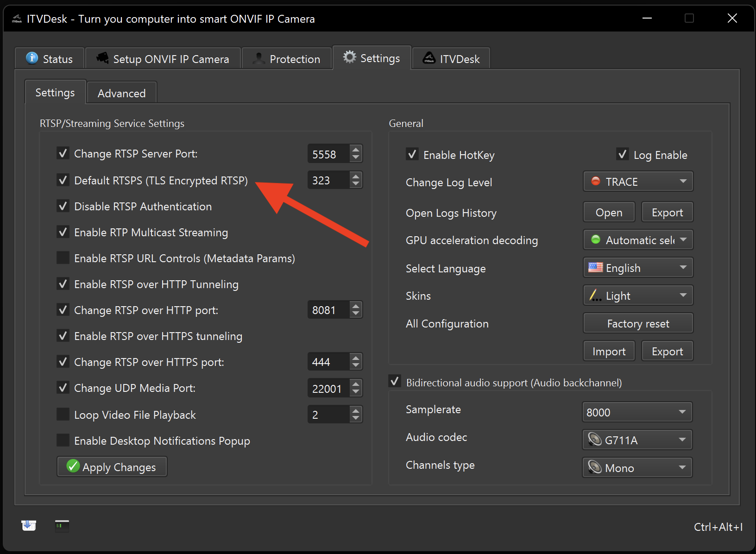The image size is (756, 554).
Task: Enable RTSP URL Controls (Metadata Params)
Action: click(x=63, y=258)
